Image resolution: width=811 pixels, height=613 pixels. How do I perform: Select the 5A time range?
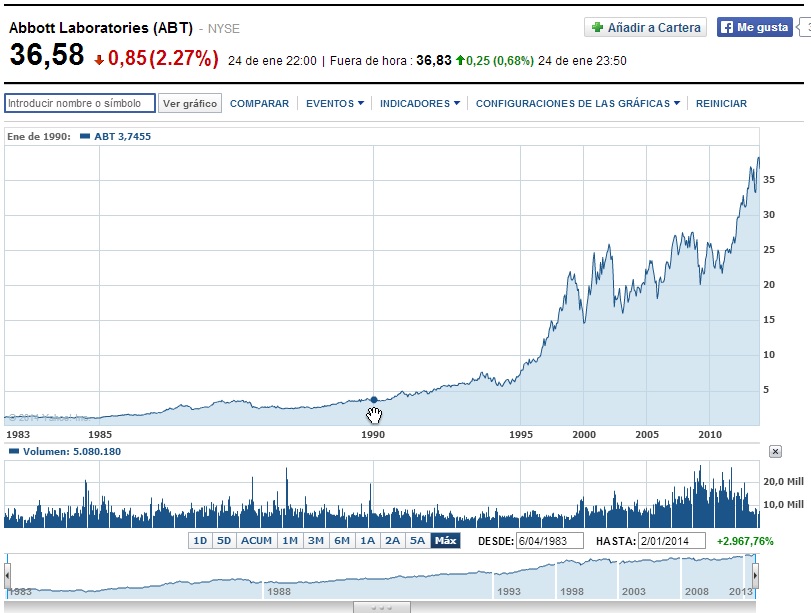point(417,541)
